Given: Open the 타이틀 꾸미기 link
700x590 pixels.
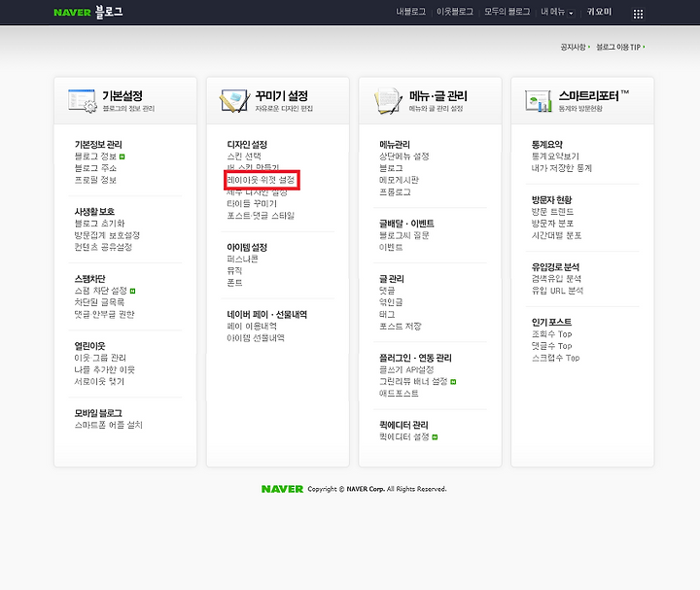Looking at the screenshot, I should (x=252, y=204).
